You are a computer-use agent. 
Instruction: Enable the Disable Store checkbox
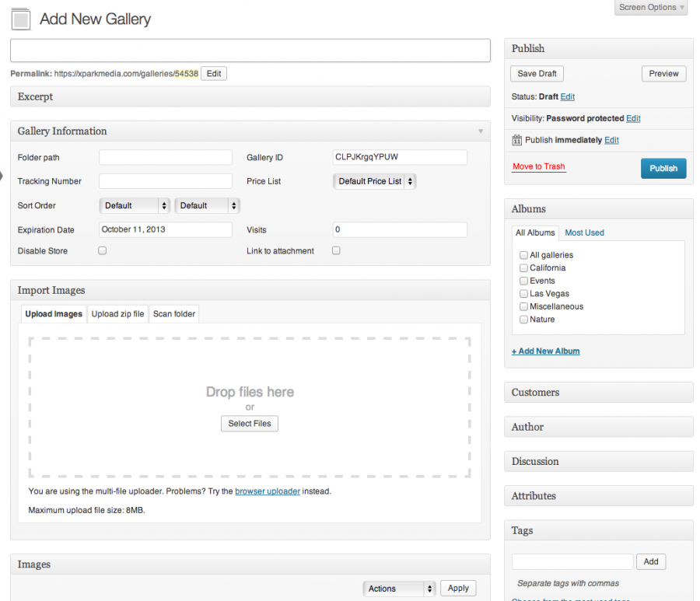click(102, 251)
